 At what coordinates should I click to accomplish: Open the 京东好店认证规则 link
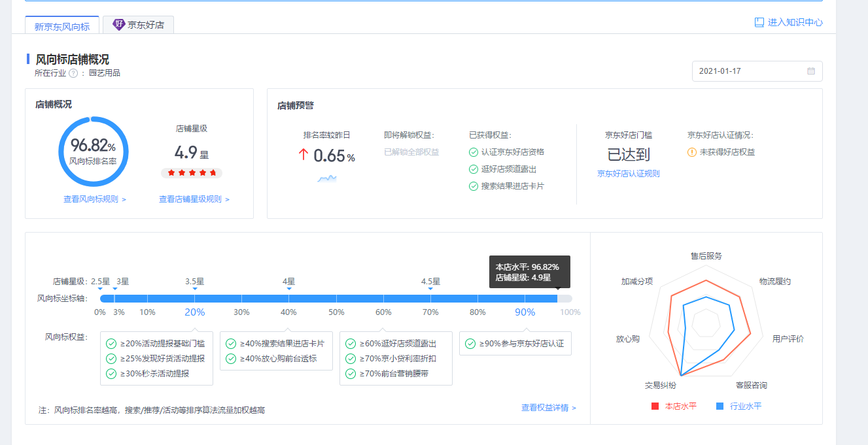click(x=629, y=174)
